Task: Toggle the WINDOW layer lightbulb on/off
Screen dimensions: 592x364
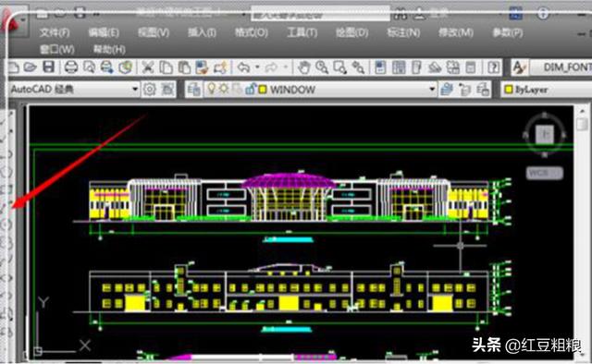Action: (x=212, y=89)
